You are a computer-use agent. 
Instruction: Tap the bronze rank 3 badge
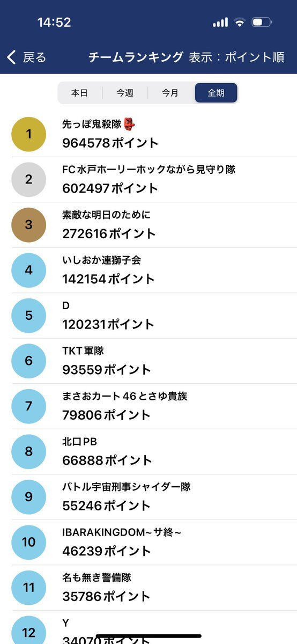tap(29, 225)
